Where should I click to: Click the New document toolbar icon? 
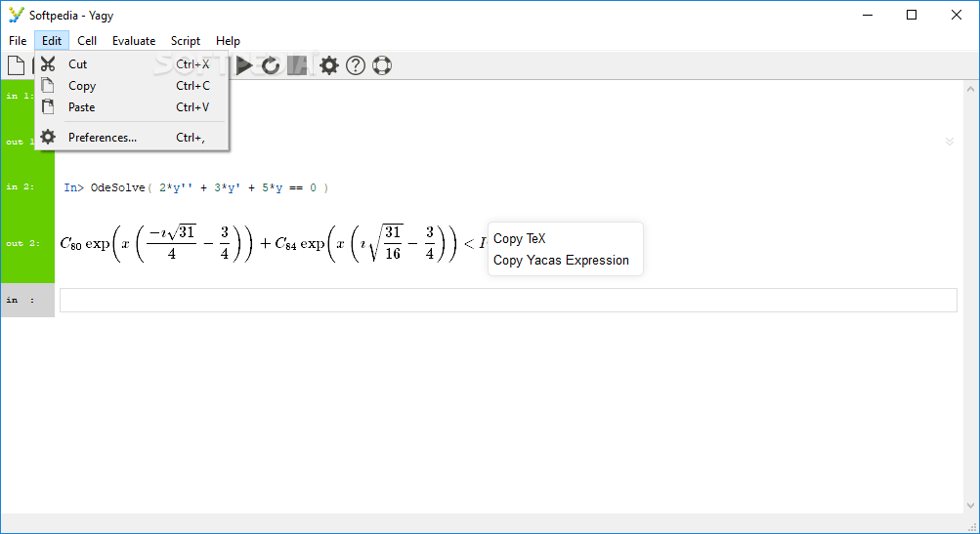point(16,65)
